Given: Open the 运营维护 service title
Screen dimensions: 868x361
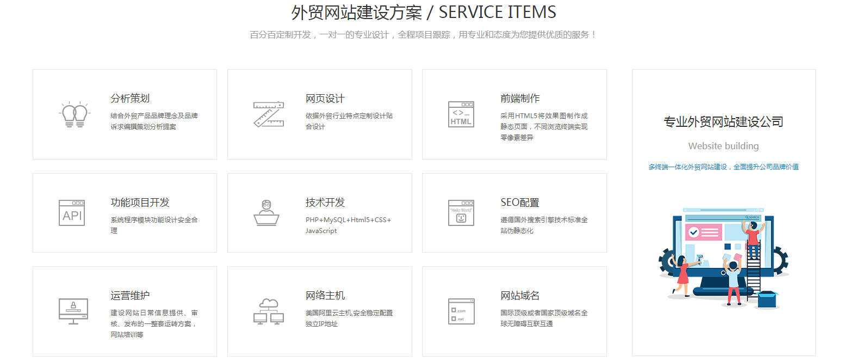Looking at the screenshot, I should [130, 296].
